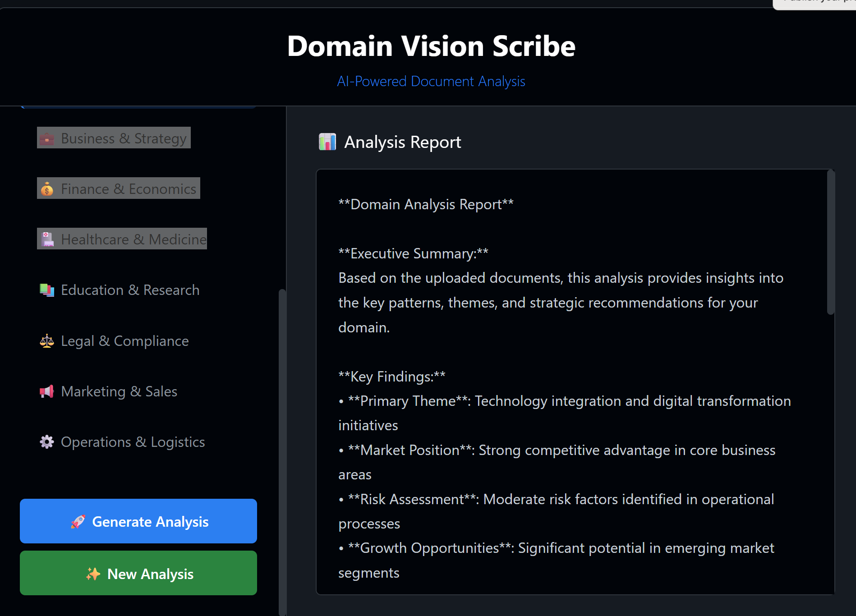Click the **Growth Opportunities** bullet text
856x616 pixels.
click(557, 561)
